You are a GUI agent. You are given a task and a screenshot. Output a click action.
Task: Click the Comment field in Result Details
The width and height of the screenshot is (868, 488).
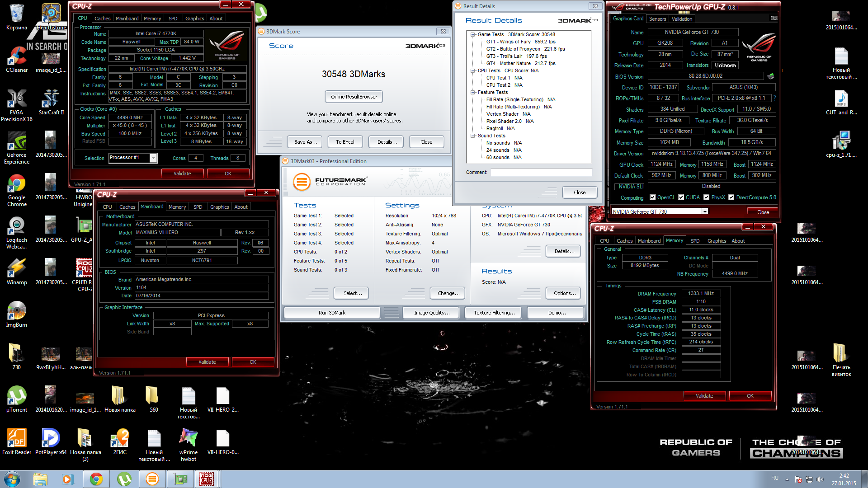click(x=542, y=172)
